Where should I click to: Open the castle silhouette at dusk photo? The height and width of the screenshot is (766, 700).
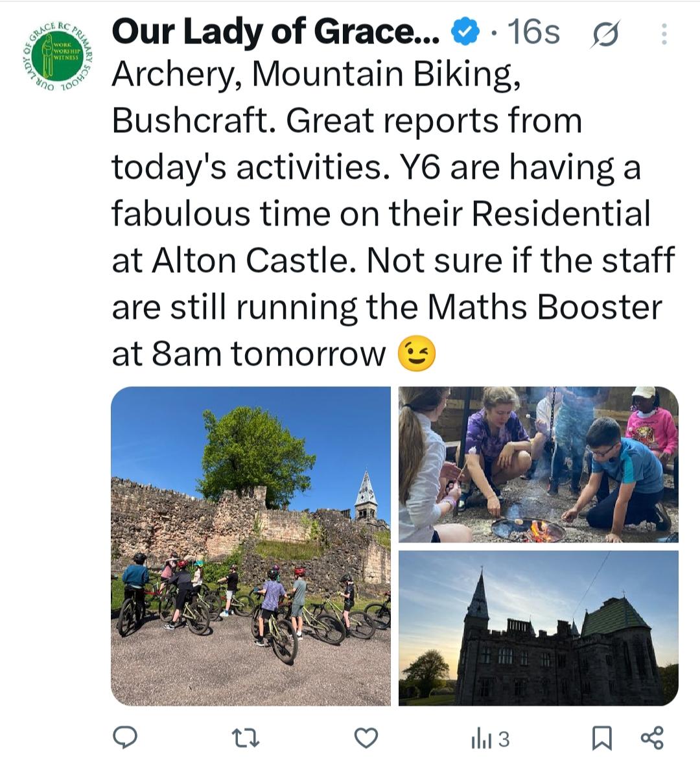coord(539,628)
